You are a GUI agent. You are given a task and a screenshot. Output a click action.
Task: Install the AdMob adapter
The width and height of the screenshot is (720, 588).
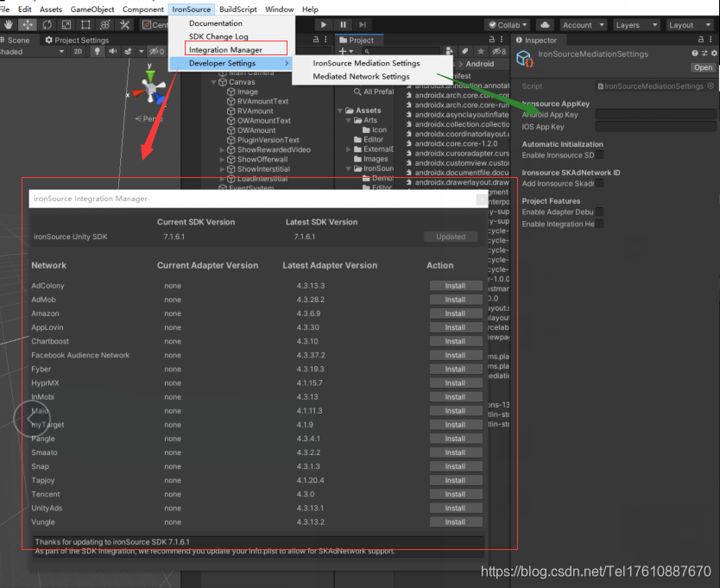point(456,300)
